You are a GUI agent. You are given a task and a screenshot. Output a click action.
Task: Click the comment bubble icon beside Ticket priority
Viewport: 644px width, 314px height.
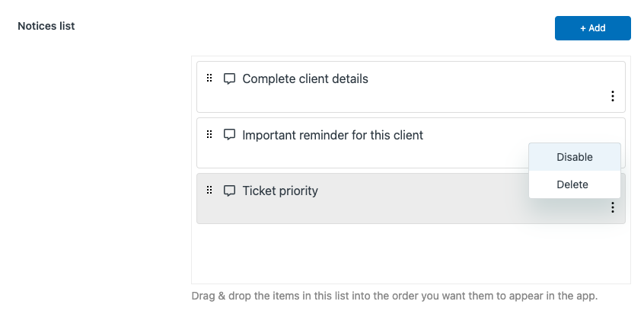pyautogui.click(x=229, y=191)
